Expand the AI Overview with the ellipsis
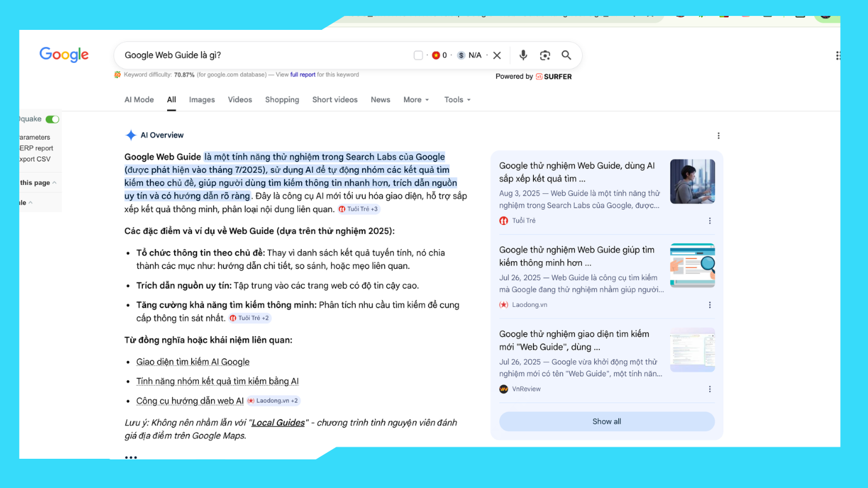Viewport: 868px width, 488px height. point(131,457)
